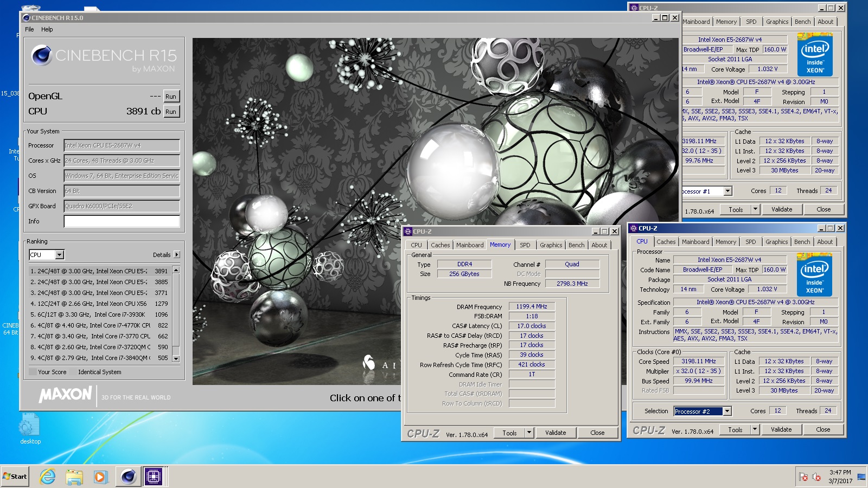868x488 pixels.
Task: Open SPD tab in Processor #2 CPU-Z window
Action: (751, 242)
